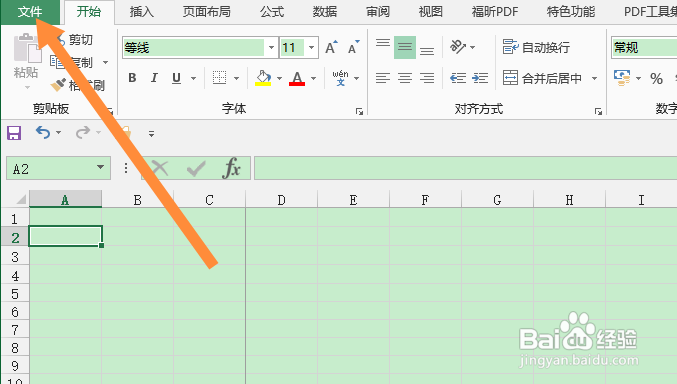Image resolution: width=677 pixels, height=384 pixels.
Task: Open the 常规 number format box
Action: point(644,48)
